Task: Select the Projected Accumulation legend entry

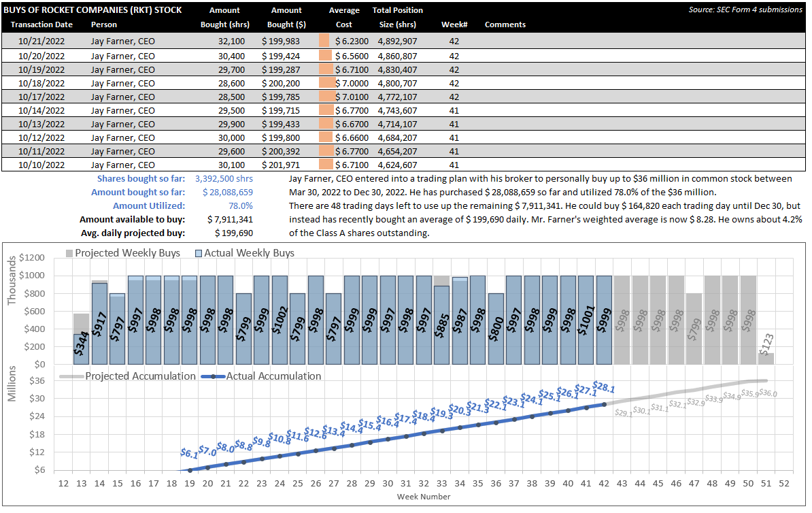Action: (128, 376)
